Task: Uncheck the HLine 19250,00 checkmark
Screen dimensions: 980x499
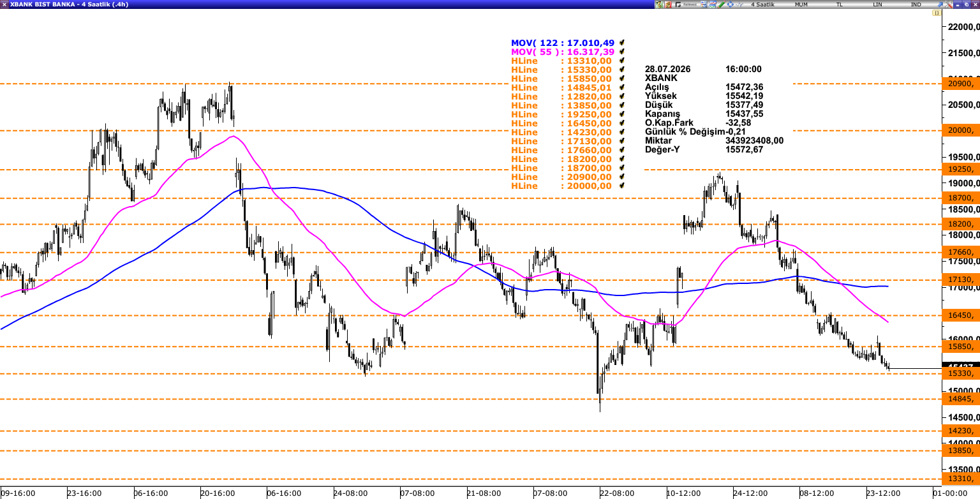Action: (621, 114)
